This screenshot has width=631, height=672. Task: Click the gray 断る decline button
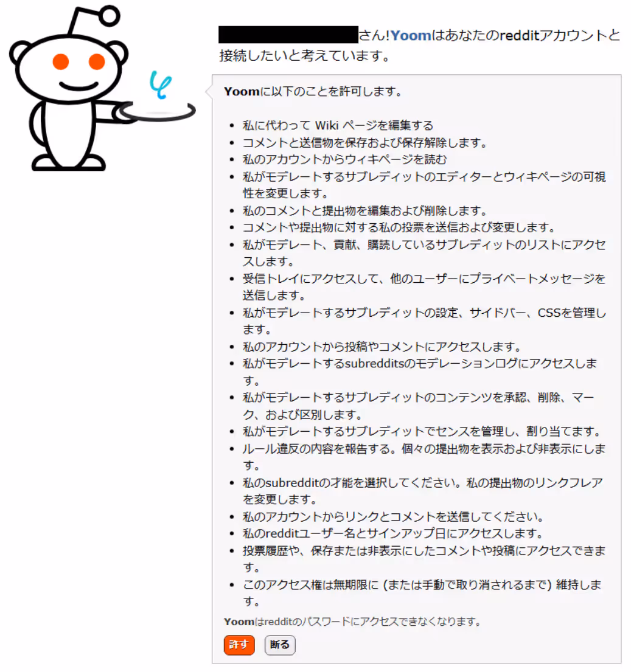[x=280, y=645]
